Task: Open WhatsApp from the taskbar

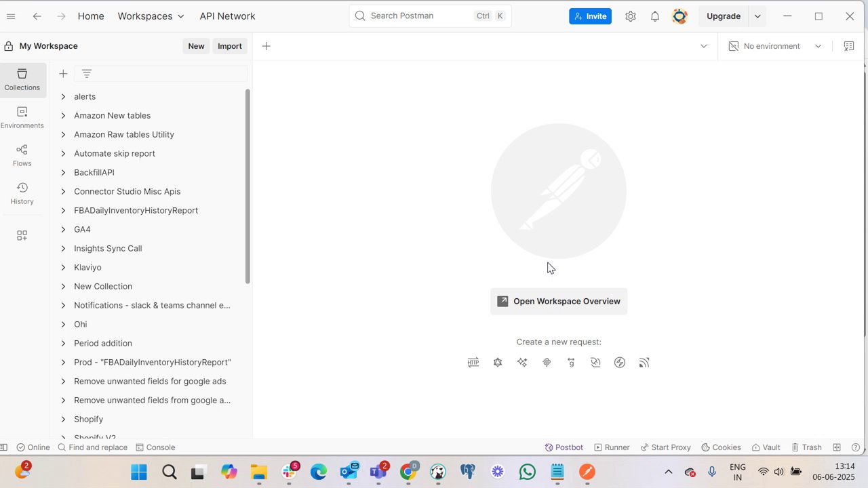Action: 528,472
